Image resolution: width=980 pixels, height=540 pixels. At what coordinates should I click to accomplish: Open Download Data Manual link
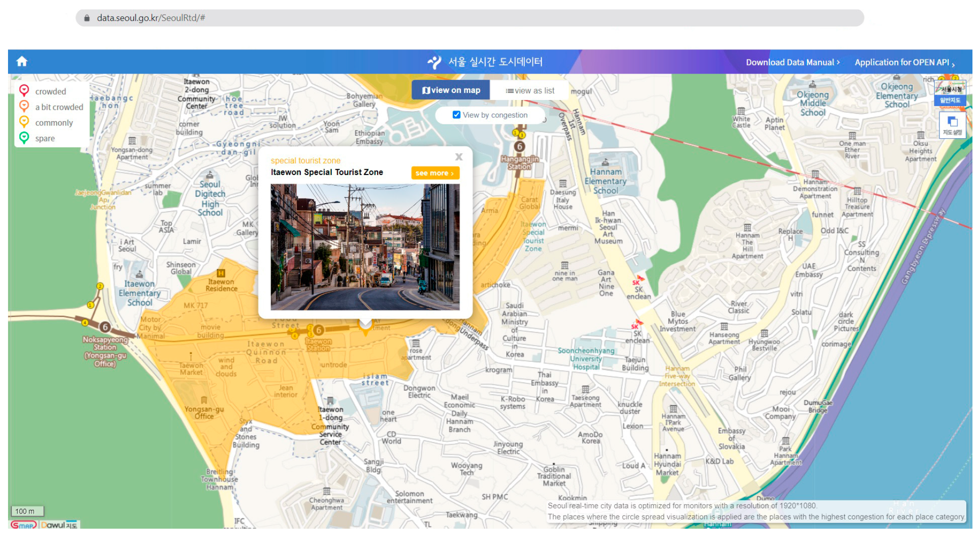[x=792, y=62]
